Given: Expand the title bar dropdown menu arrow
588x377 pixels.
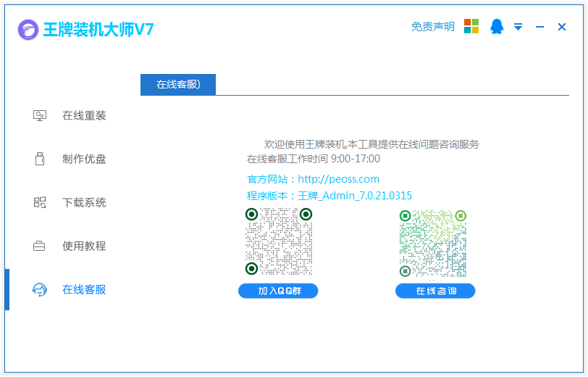Looking at the screenshot, I should coord(518,27).
